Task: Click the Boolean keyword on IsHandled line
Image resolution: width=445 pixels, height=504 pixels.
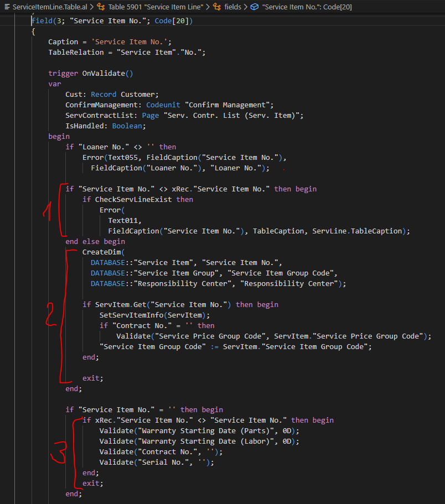Action: (127, 126)
